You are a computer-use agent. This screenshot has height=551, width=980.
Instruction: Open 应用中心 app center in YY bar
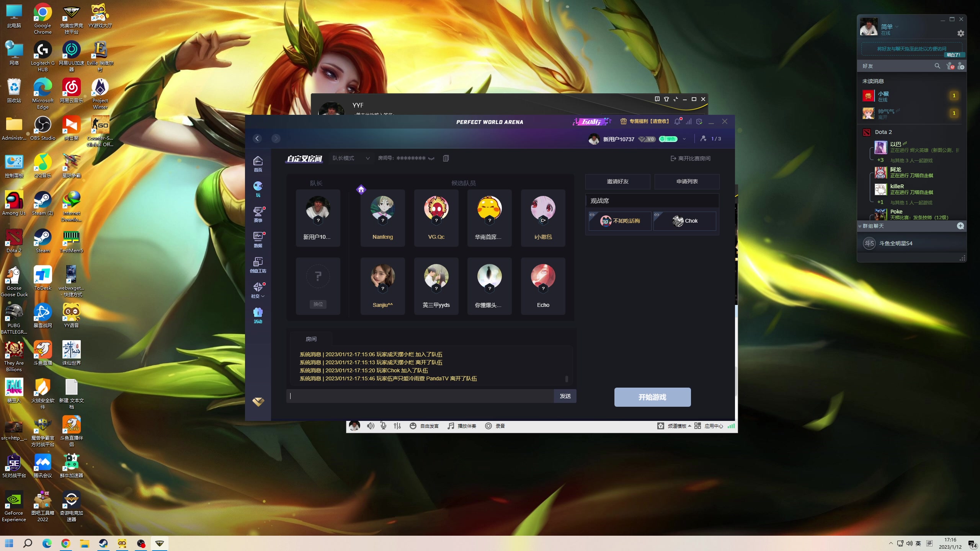[709, 426]
